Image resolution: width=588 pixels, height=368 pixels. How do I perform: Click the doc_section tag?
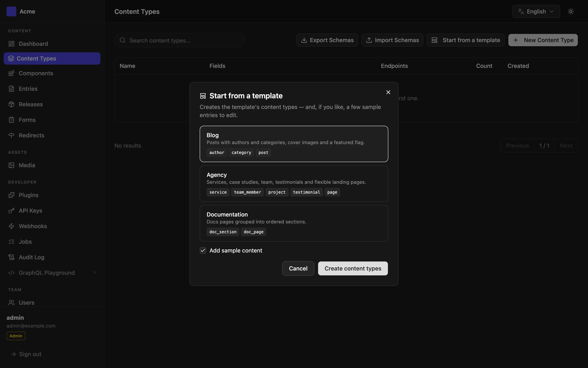[223, 232]
